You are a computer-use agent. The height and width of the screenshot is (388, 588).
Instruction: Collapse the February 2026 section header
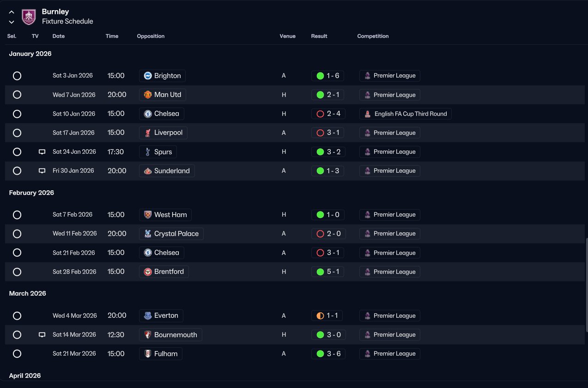pyautogui.click(x=31, y=193)
